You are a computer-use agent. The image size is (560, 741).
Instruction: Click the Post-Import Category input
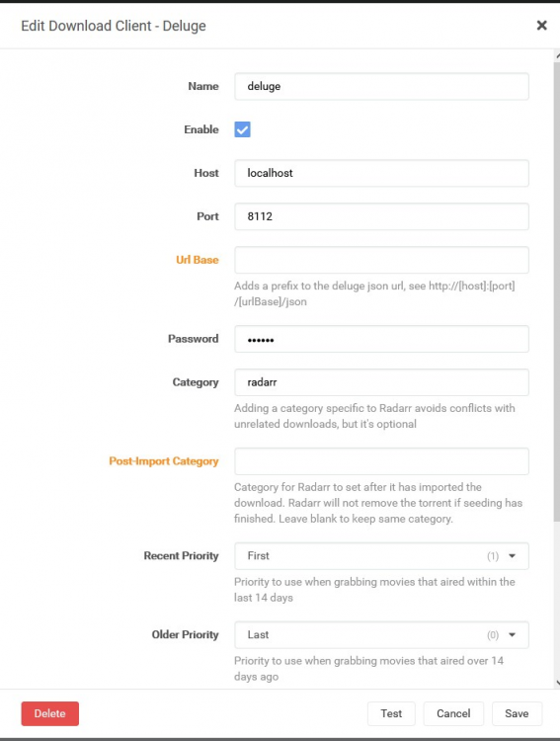[x=381, y=461]
